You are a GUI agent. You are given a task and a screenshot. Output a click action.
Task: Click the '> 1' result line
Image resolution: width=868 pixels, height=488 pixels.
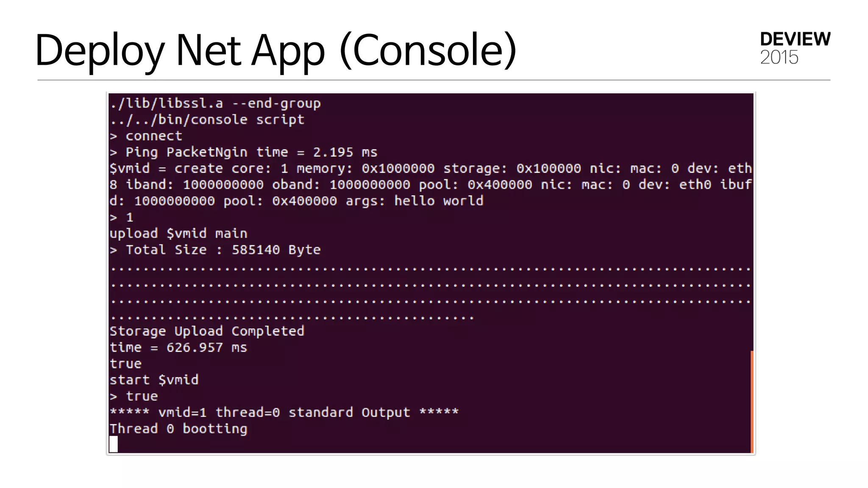tap(122, 217)
